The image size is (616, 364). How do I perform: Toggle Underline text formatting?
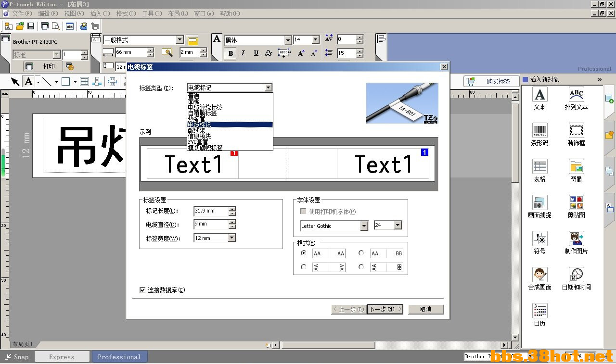[256, 53]
